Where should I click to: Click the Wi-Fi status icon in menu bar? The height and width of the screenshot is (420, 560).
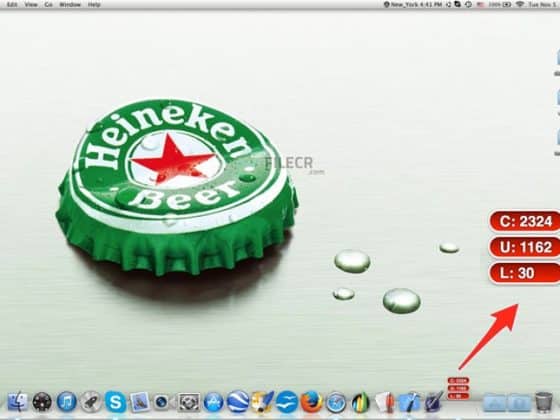520,4
